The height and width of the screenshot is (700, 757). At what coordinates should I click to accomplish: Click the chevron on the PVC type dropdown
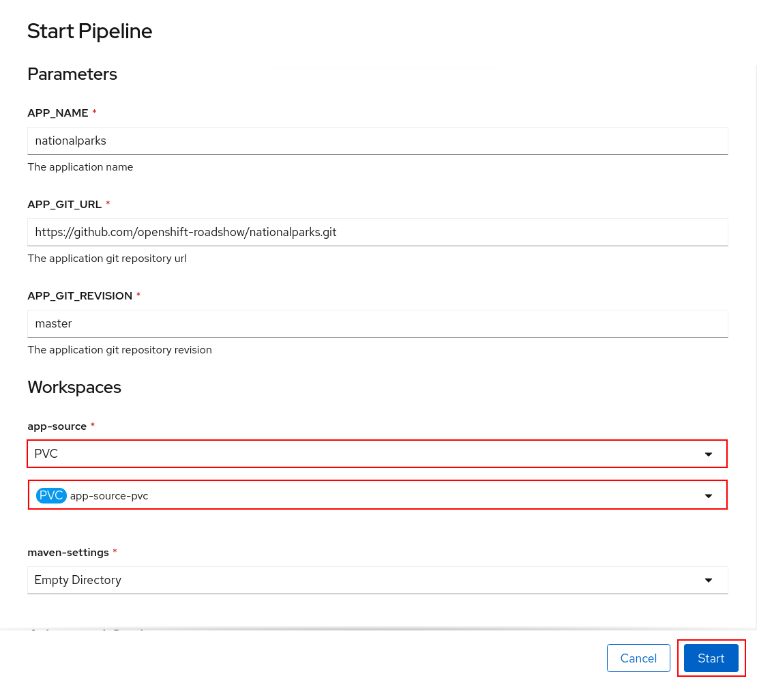(x=709, y=454)
